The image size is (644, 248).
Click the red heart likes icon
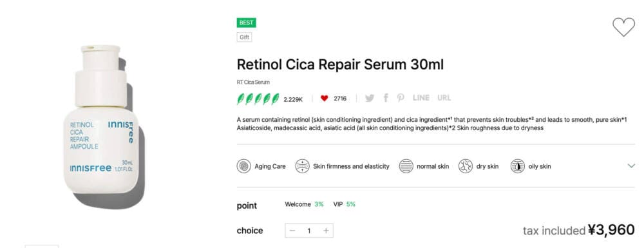click(325, 98)
